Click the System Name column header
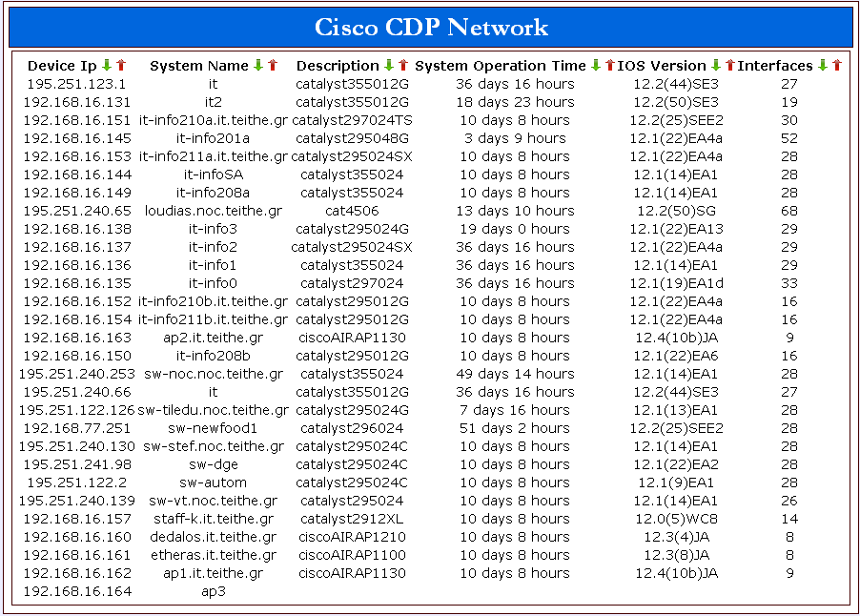This screenshot has height=616, width=860. (x=199, y=66)
